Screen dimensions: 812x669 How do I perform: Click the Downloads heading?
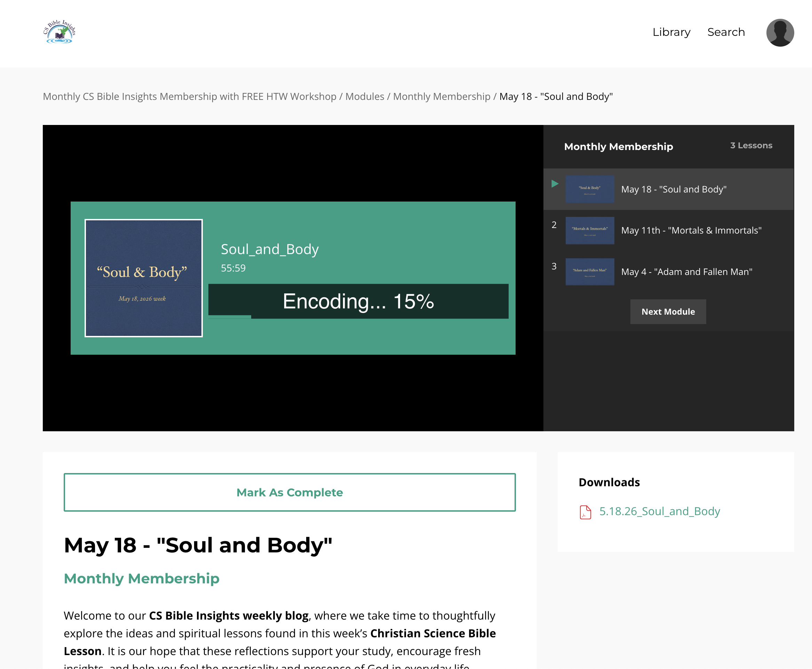[609, 482]
